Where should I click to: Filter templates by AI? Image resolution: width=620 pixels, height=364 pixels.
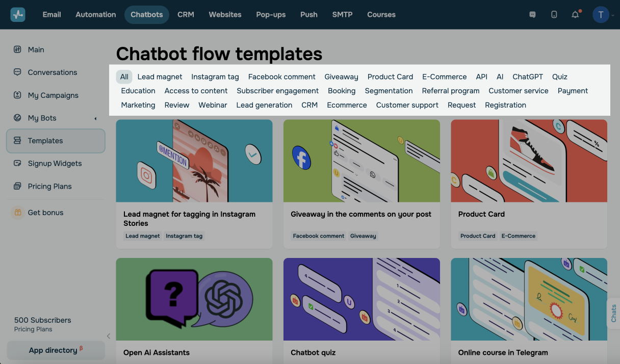pyautogui.click(x=500, y=76)
